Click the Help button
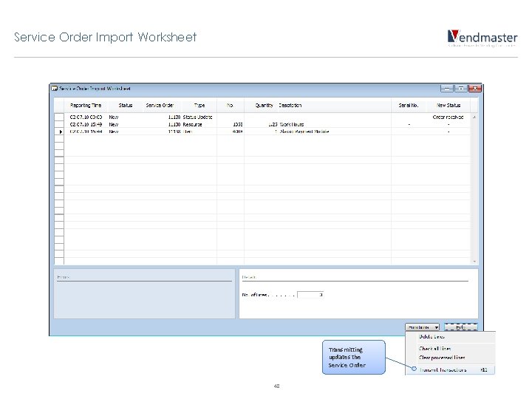The image size is (532, 399). pyautogui.click(x=461, y=327)
